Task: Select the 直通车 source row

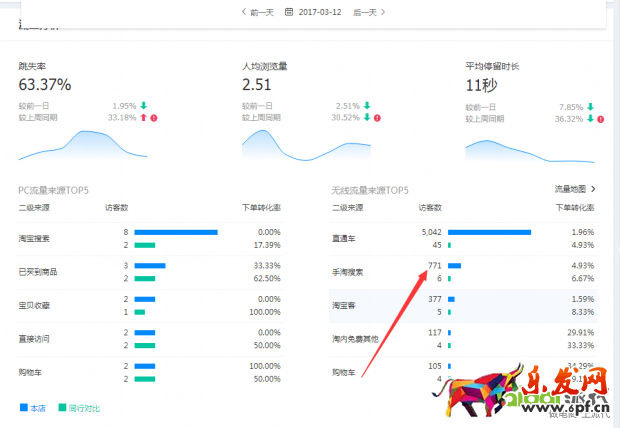Action: tap(346, 238)
